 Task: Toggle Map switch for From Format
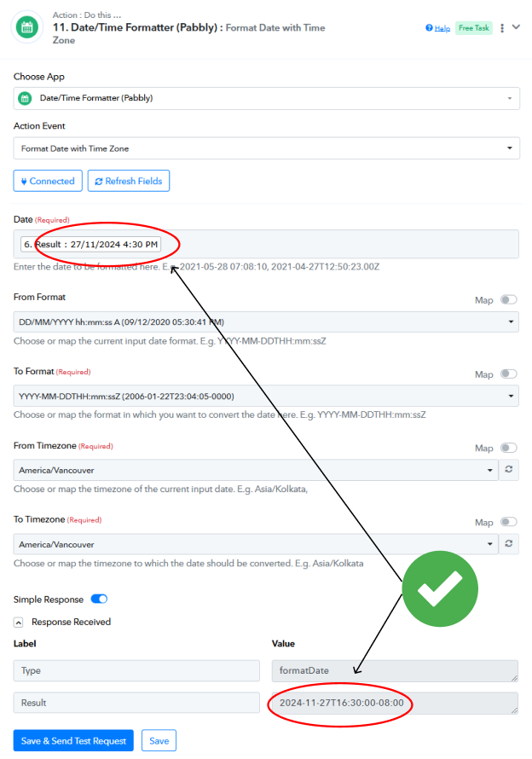[x=509, y=299]
